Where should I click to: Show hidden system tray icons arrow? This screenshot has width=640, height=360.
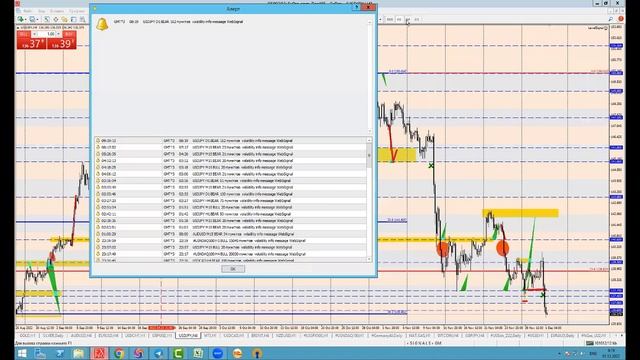click(559, 353)
